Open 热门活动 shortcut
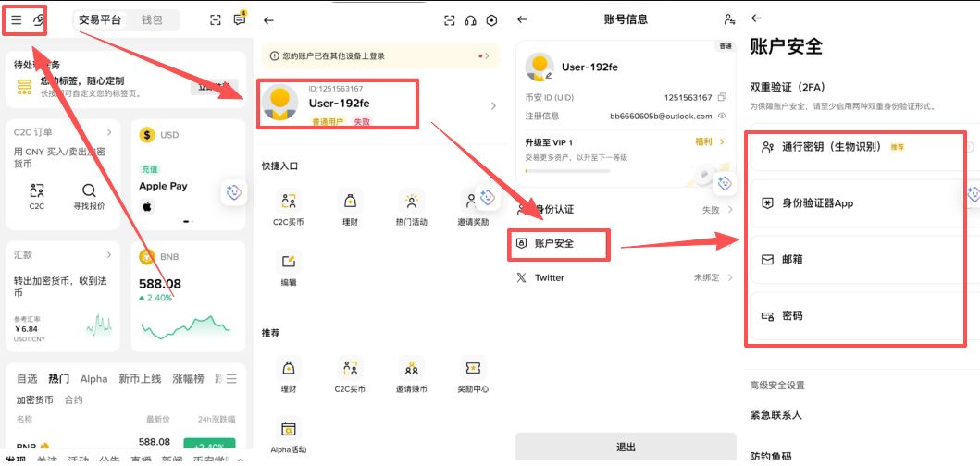This screenshot has height=466, width=980. tap(411, 208)
